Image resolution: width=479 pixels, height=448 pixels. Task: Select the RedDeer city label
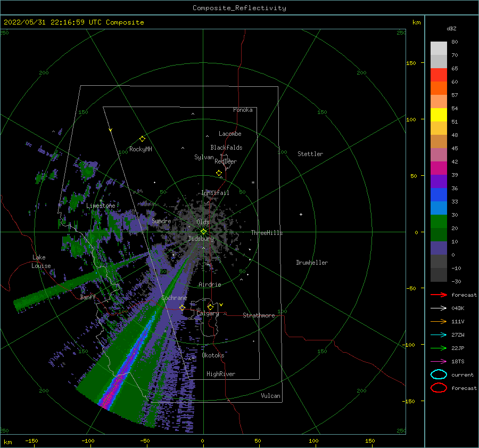pos(226,161)
